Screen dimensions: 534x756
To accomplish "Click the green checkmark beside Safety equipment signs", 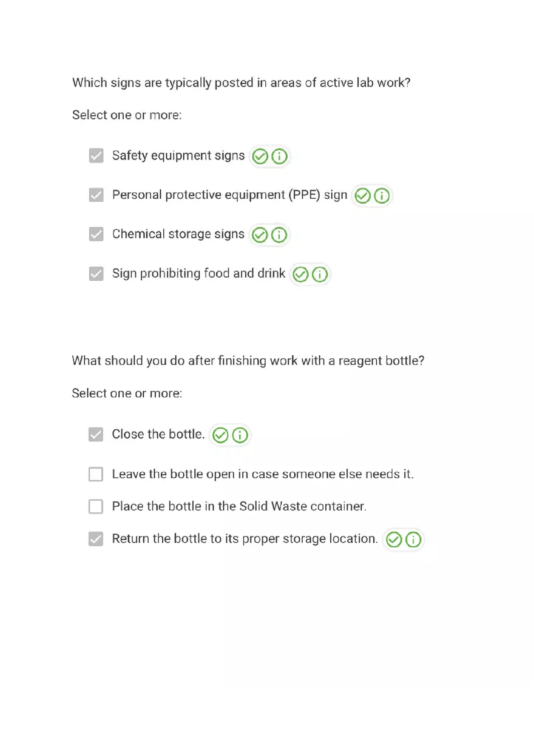I will [260, 156].
